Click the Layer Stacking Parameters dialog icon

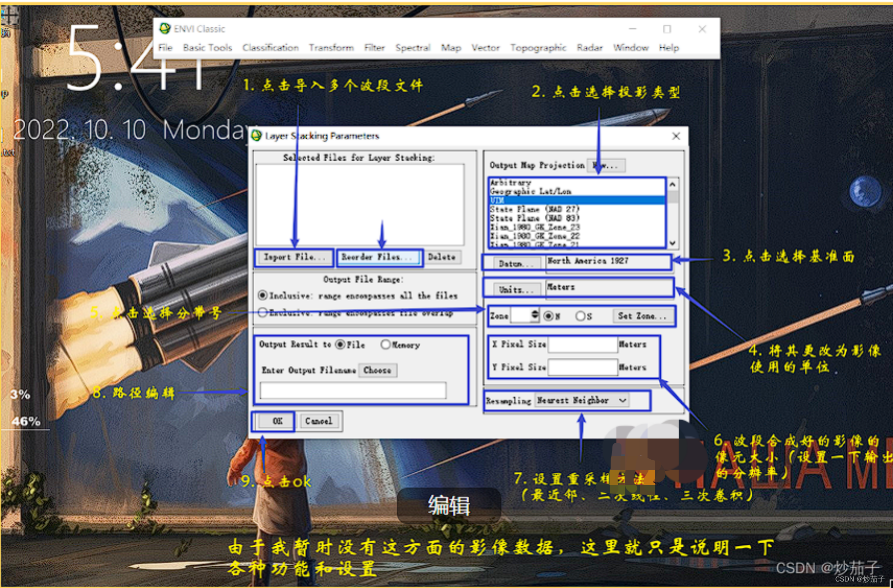tap(257, 136)
